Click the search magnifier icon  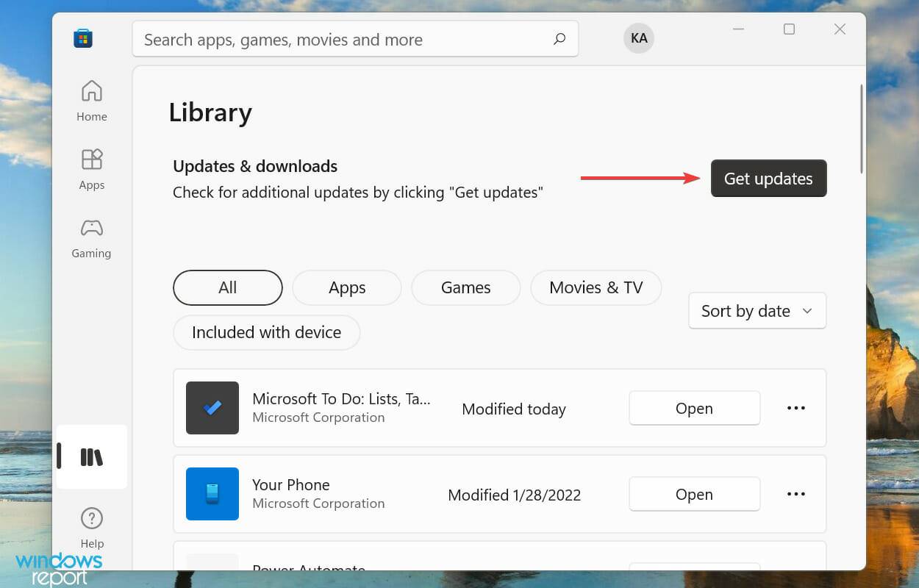point(559,39)
